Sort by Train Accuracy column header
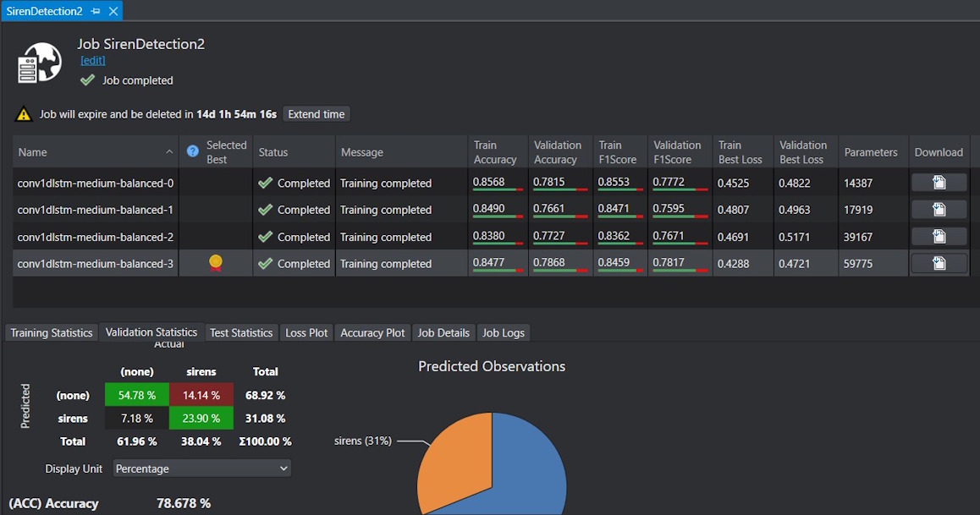The width and height of the screenshot is (980, 515). point(498,151)
